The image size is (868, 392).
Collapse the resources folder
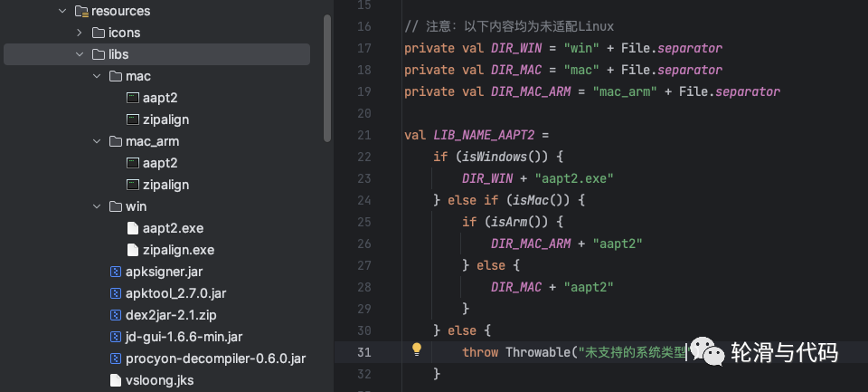click(61, 11)
